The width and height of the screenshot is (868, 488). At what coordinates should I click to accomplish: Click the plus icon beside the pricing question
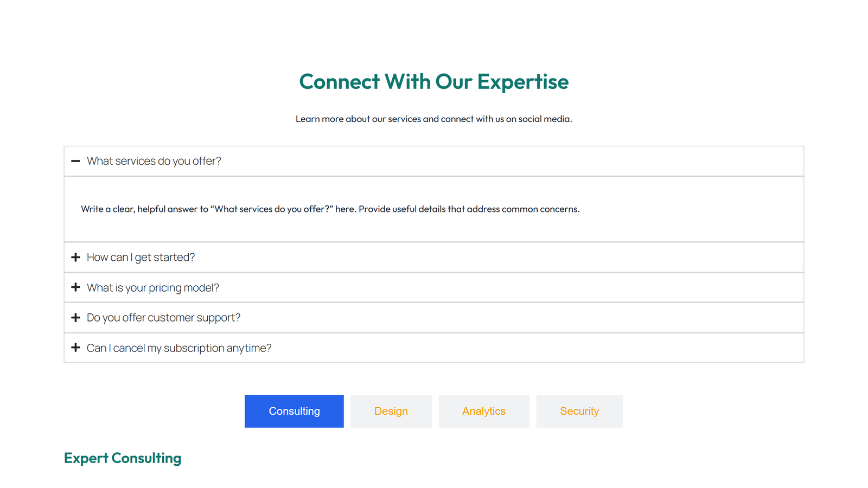tap(75, 287)
